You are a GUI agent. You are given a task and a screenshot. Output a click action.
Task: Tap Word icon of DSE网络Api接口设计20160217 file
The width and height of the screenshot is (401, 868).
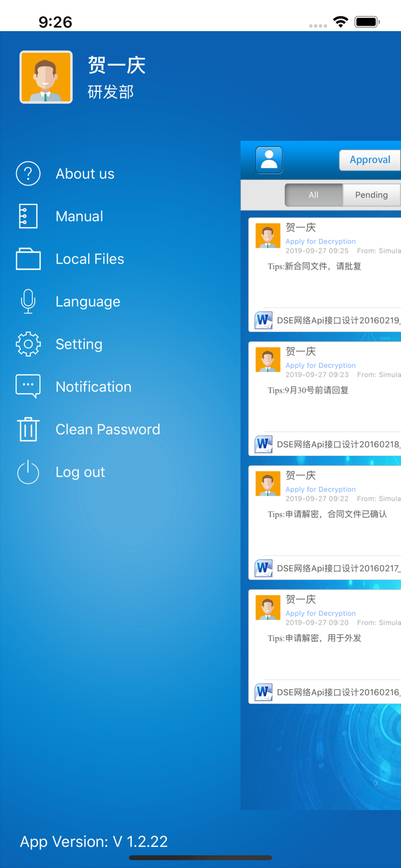(264, 568)
